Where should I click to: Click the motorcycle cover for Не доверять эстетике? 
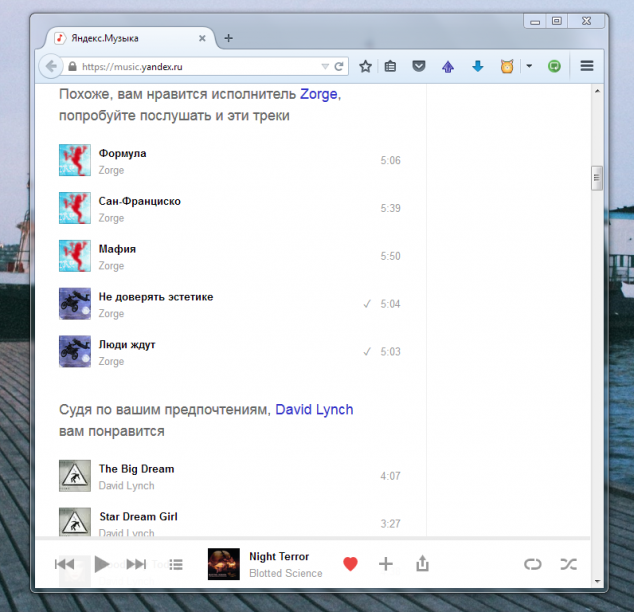[x=75, y=304]
